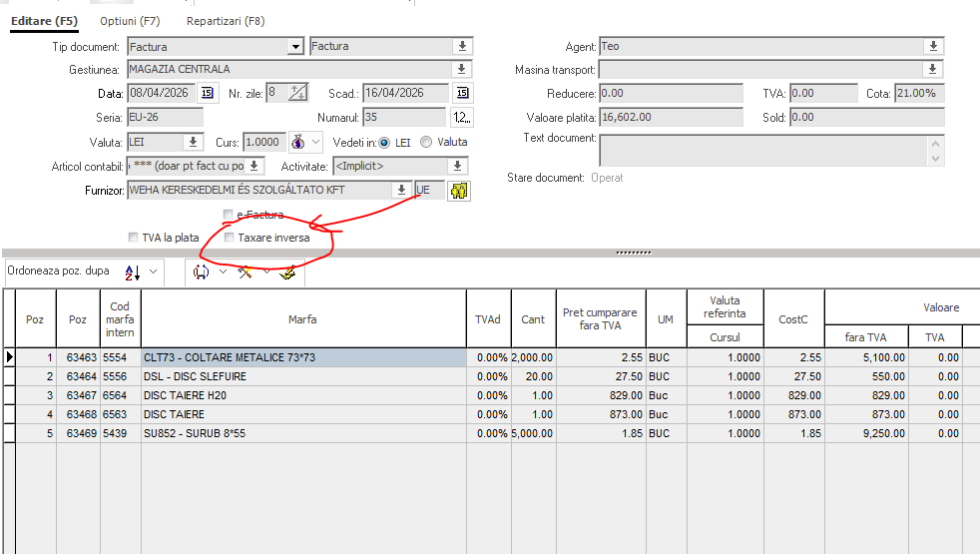The width and height of the screenshot is (980, 554).
Task: Click the UE country code field next to Furnizor
Action: click(x=430, y=190)
